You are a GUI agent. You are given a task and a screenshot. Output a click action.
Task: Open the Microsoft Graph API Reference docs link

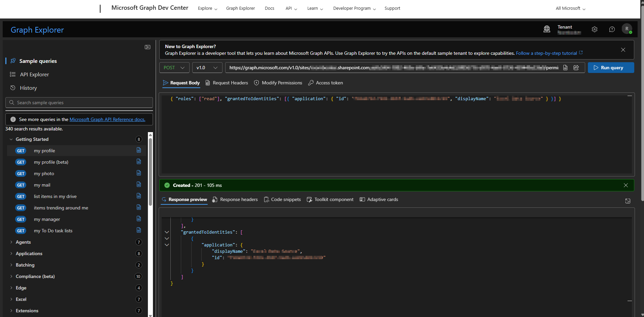point(107,119)
